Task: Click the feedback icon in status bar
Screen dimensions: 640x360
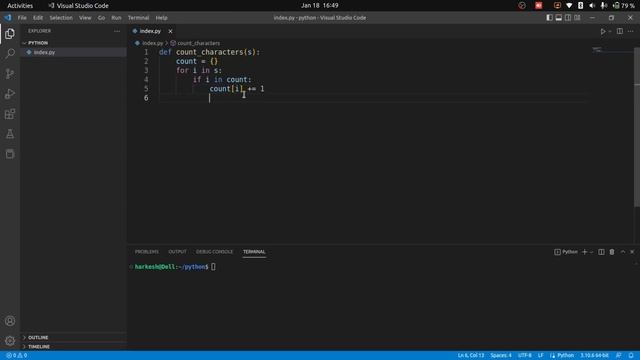Action: click(x=619, y=356)
